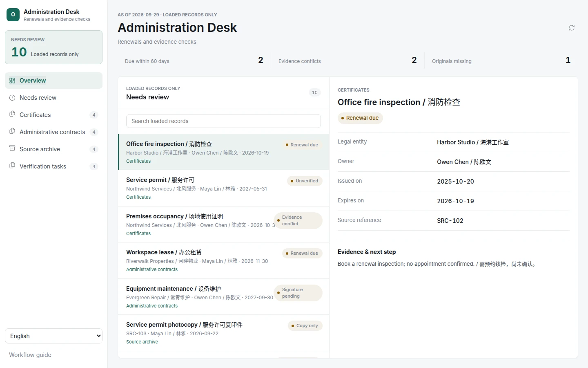This screenshot has width=588, height=368.
Task: Select the Workspace lease record
Action: tap(224, 260)
